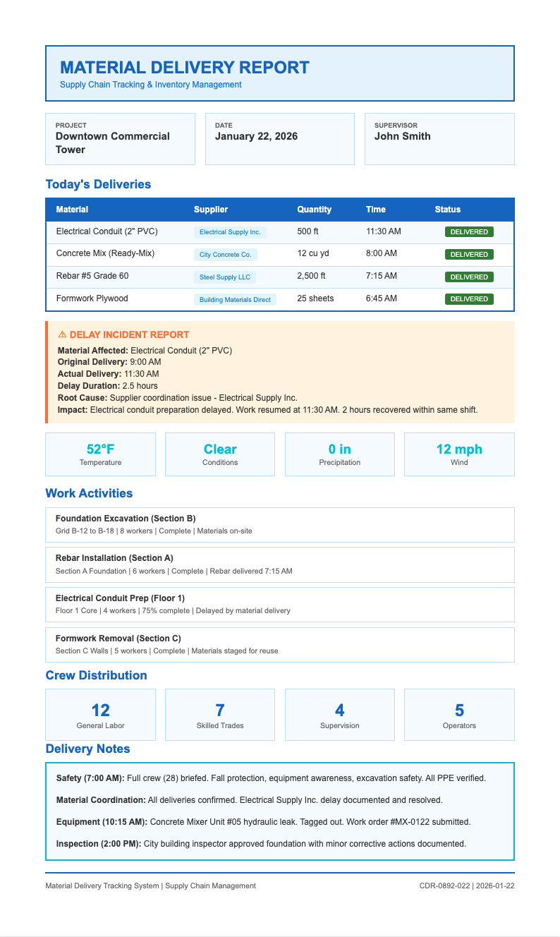
Task: Open the Foundation Excavation (Section B) activity
Action: tap(279, 524)
